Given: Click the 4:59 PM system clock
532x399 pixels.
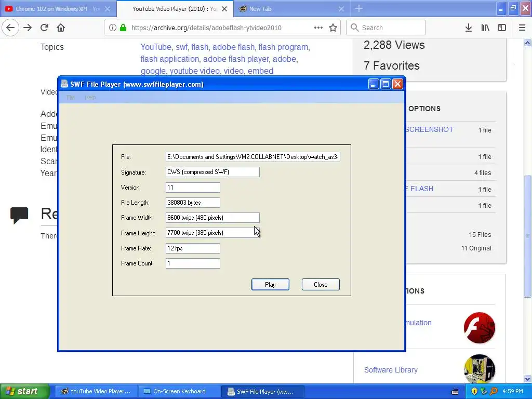Looking at the screenshot, I should [513, 391].
